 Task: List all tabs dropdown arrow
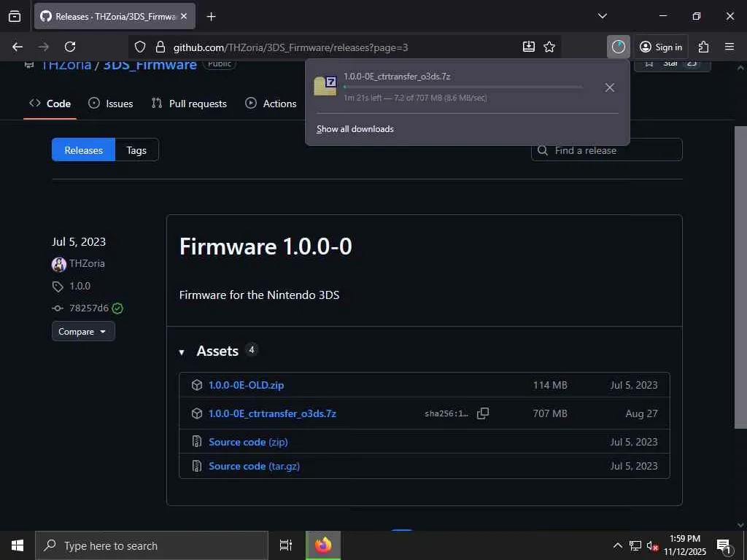tap(602, 16)
